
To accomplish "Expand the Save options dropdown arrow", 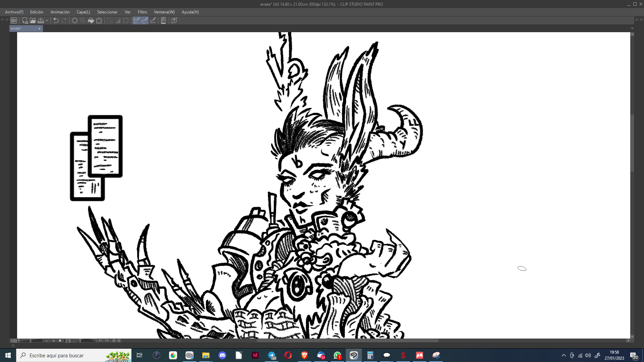I will (47, 20).
